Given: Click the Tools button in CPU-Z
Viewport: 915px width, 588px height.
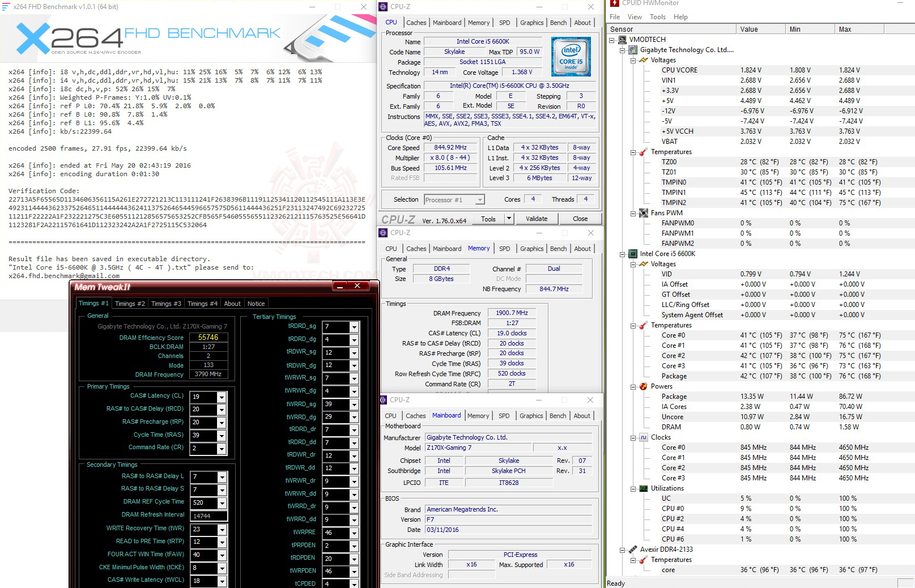Looking at the screenshot, I should [488, 219].
